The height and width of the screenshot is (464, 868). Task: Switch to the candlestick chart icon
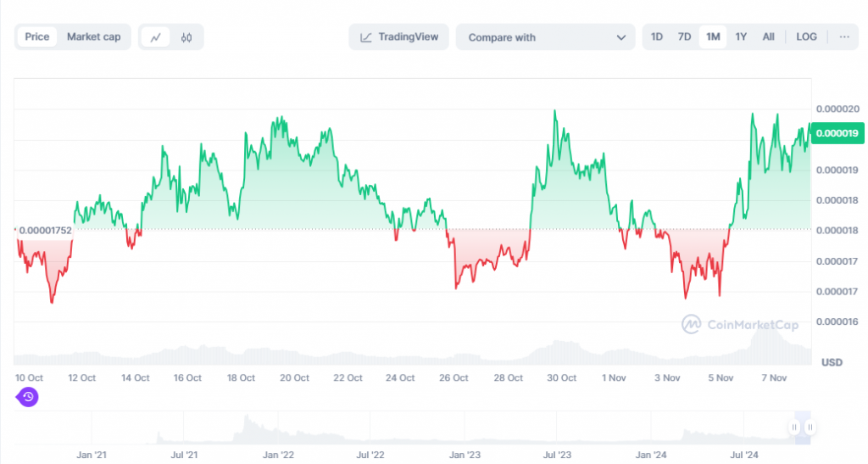(x=186, y=37)
